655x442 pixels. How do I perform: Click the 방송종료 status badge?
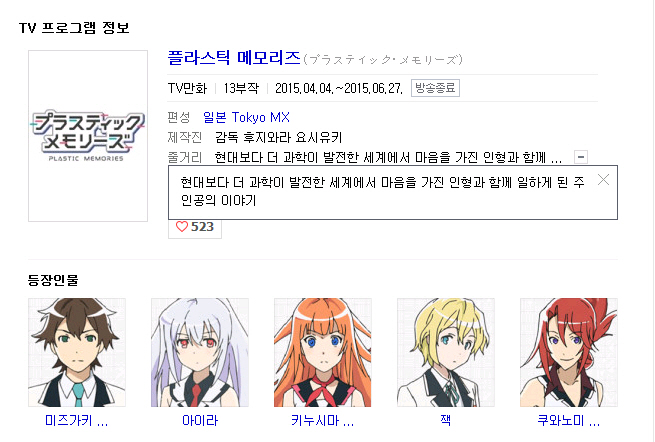click(x=435, y=88)
